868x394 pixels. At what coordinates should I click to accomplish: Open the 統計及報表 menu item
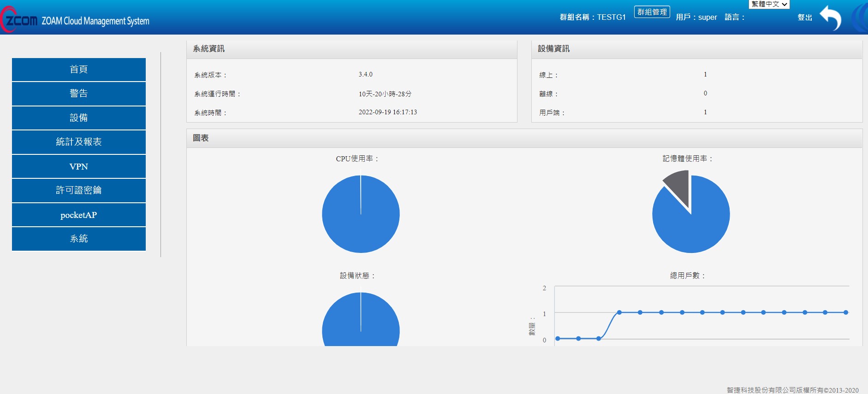[x=79, y=142]
